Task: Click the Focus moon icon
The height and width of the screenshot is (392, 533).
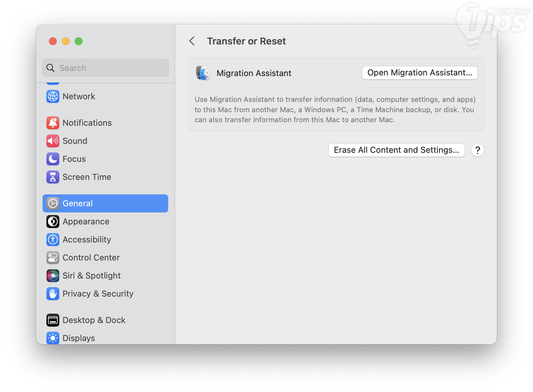Action: click(53, 159)
